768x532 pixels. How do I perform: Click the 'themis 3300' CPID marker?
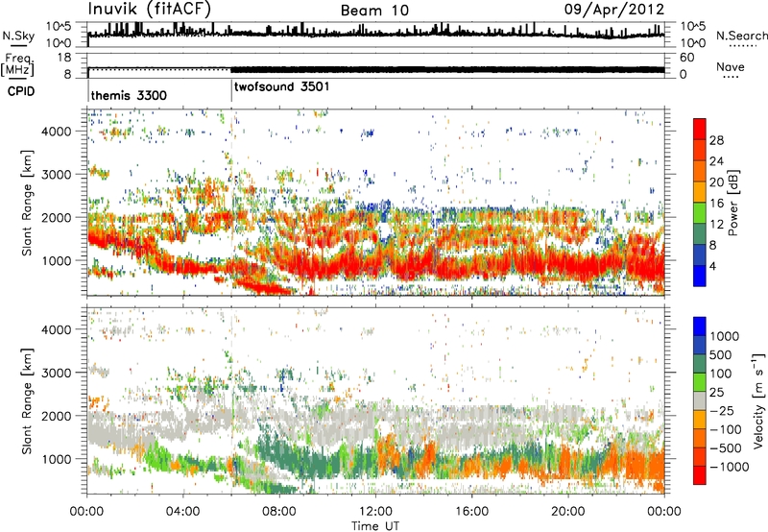click(129, 95)
